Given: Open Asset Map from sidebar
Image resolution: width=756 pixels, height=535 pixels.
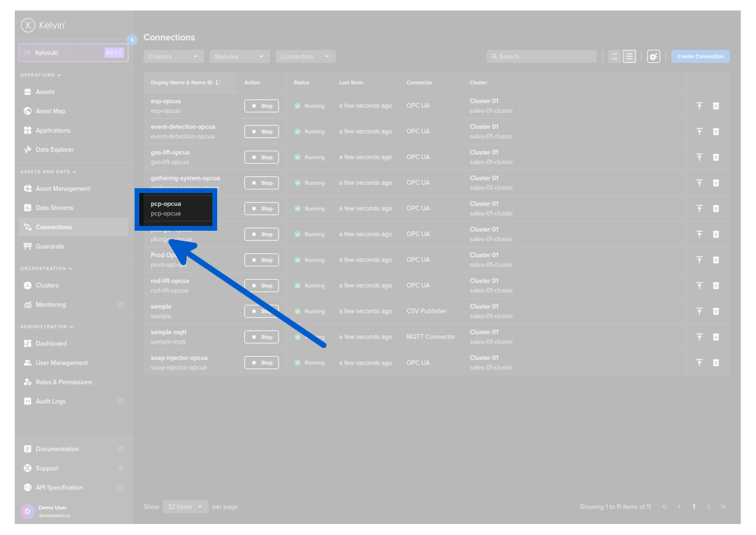Looking at the screenshot, I should 50,111.
